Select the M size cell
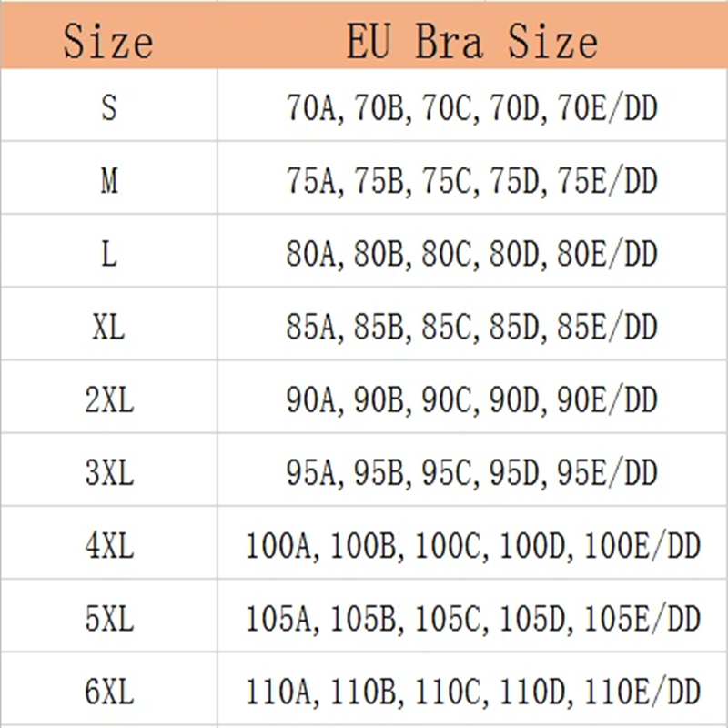This screenshot has width=728, height=728. 108,182
